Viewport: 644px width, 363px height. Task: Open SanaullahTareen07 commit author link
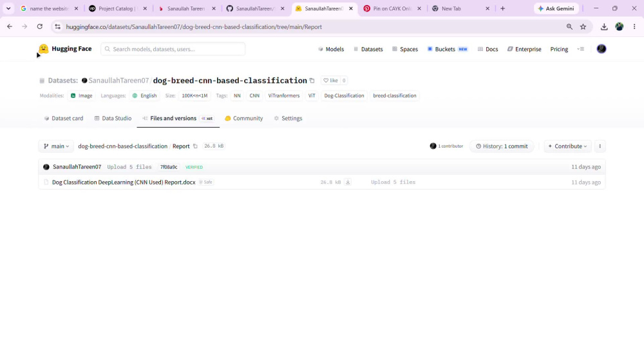click(x=77, y=167)
